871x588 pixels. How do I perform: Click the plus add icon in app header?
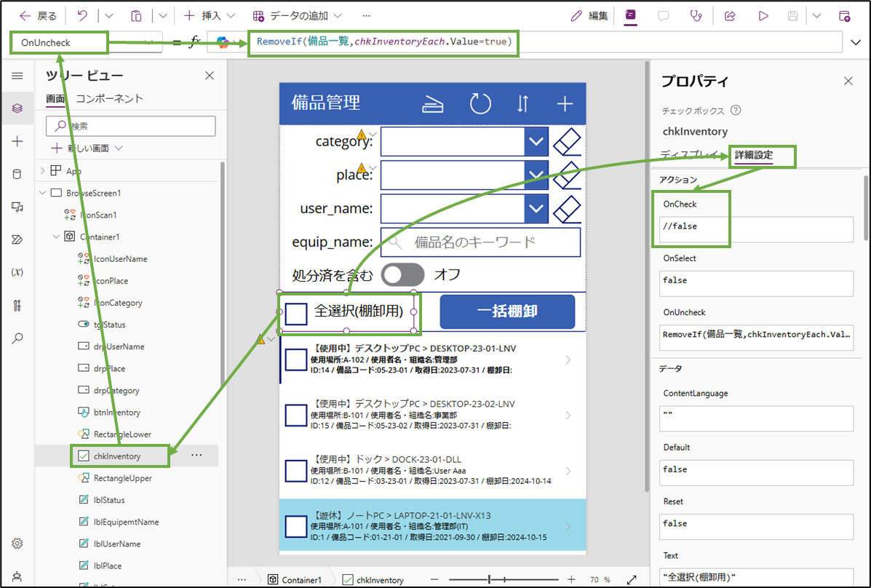pos(565,104)
